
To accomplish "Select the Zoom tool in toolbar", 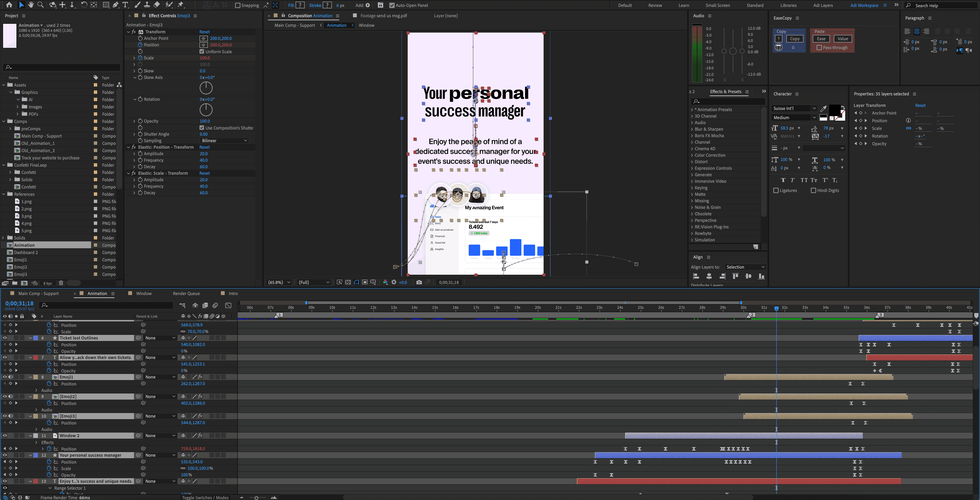I will [40, 5].
